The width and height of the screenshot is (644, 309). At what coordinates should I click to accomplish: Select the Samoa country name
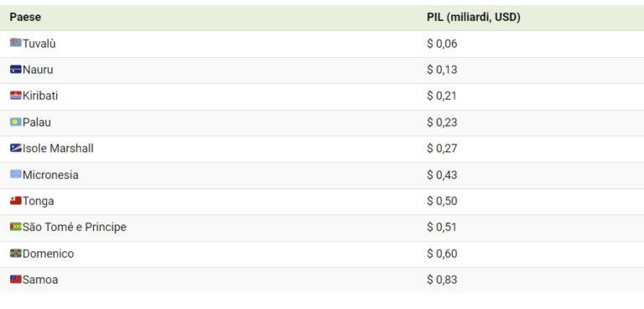(x=40, y=280)
